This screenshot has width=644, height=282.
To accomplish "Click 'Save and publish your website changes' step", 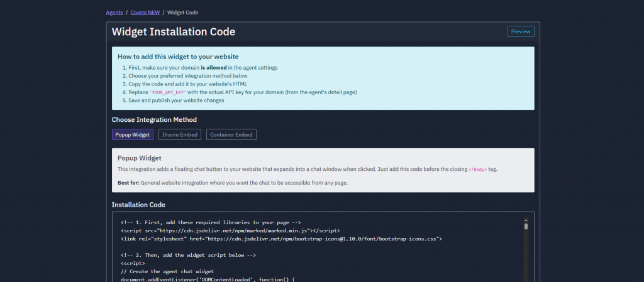I will [x=176, y=100].
